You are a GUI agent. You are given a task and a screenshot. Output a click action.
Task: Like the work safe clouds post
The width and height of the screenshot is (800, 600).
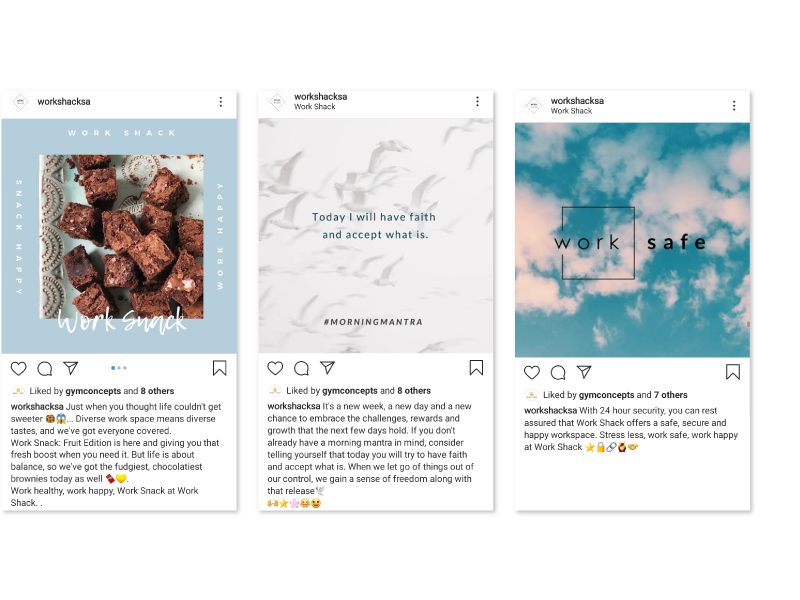pos(532,372)
